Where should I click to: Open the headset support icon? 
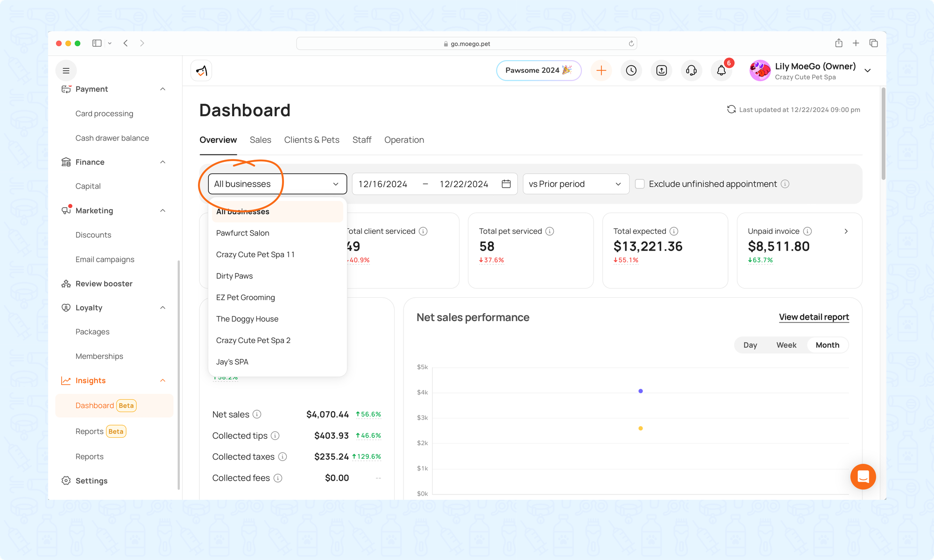click(691, 70)
